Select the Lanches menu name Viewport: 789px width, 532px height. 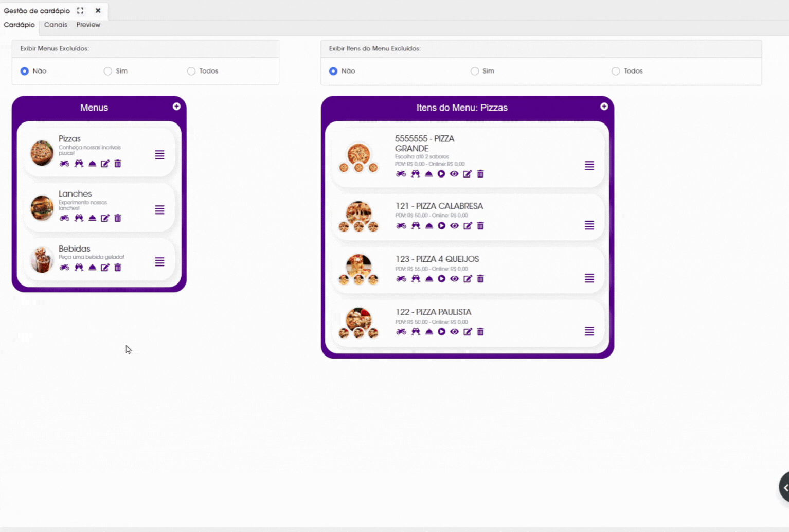click(75, 193)
